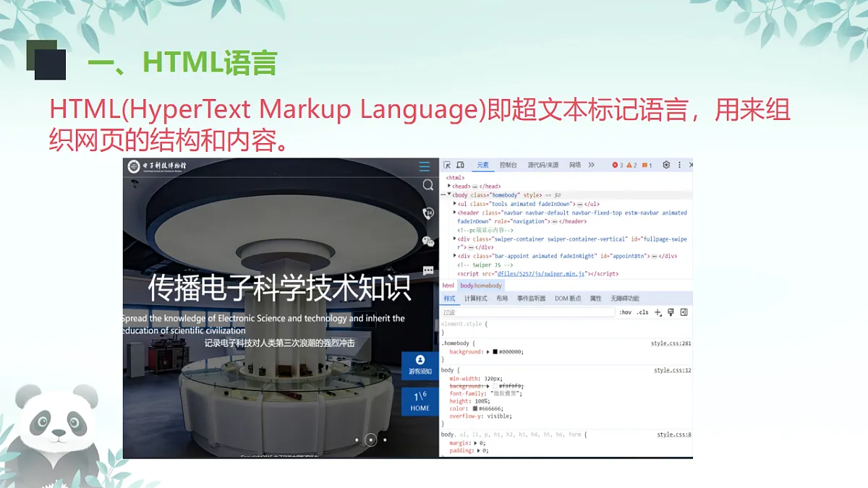868x488 pixels.
Task: Click the Swiper JS comment line
Action: click(485, 265)
